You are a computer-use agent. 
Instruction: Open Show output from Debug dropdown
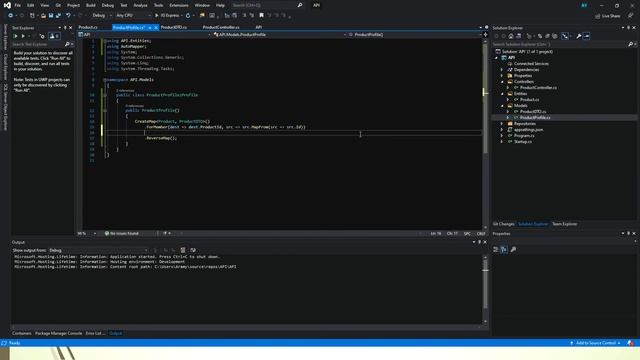(x=98, y=250)
